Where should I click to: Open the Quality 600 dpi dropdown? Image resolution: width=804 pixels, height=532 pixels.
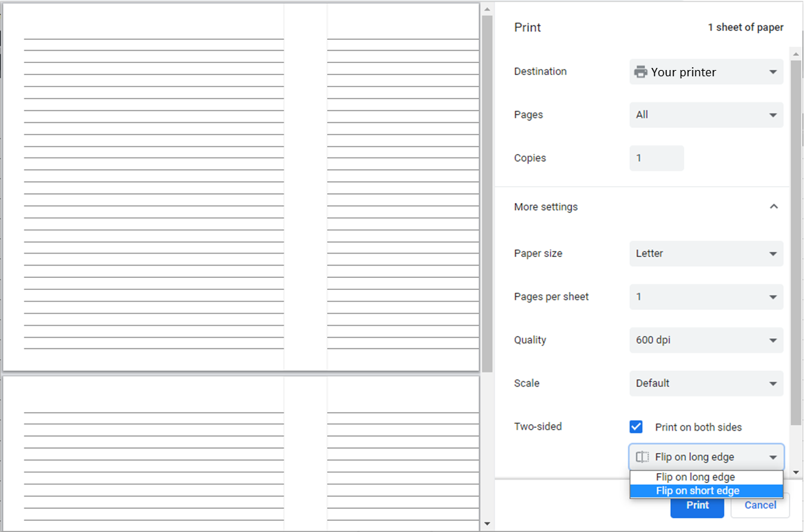(706, 340)
